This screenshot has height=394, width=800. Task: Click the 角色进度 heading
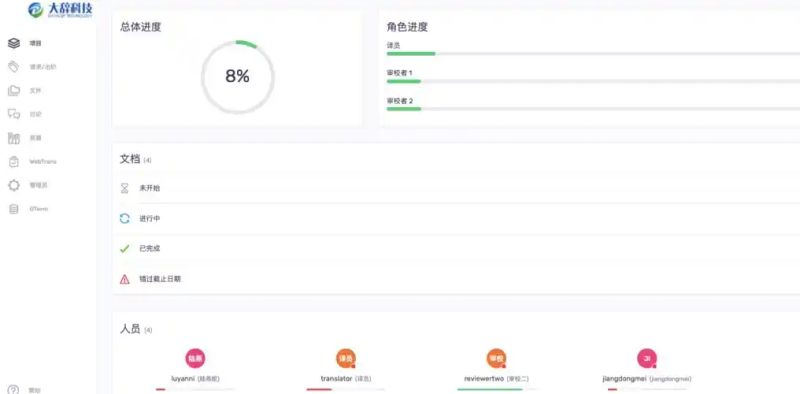coord(407,27)
